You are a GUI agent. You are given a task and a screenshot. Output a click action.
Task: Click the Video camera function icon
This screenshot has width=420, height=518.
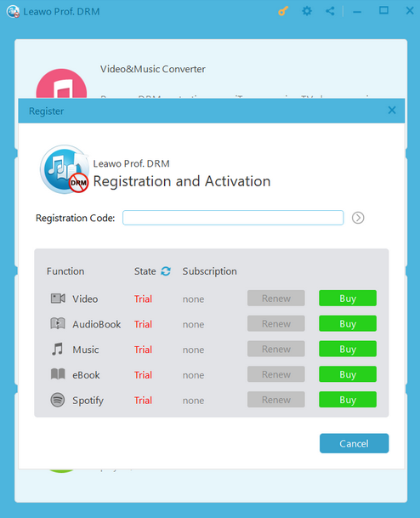point(58,299)
